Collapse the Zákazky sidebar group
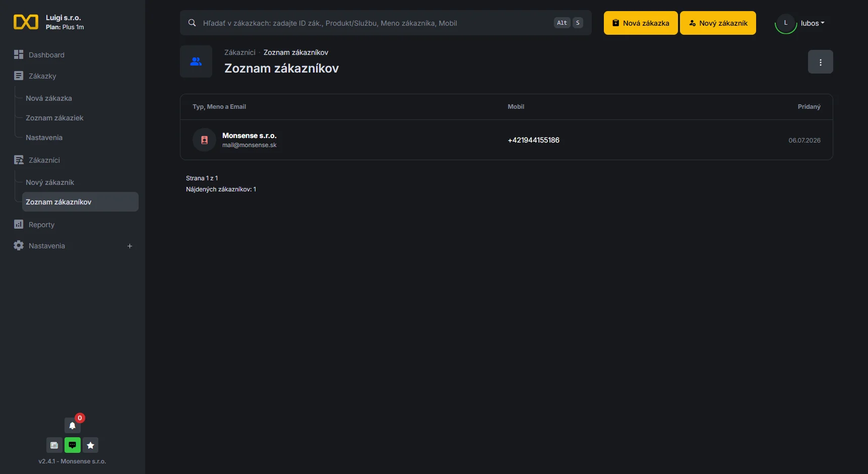The width and height of the screenshot is (868, 474). (42, 76)
